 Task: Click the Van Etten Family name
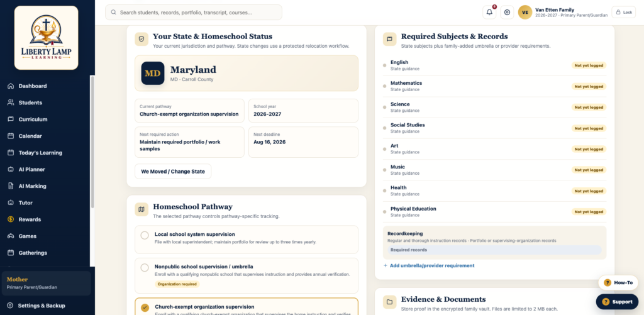point(555,10)
